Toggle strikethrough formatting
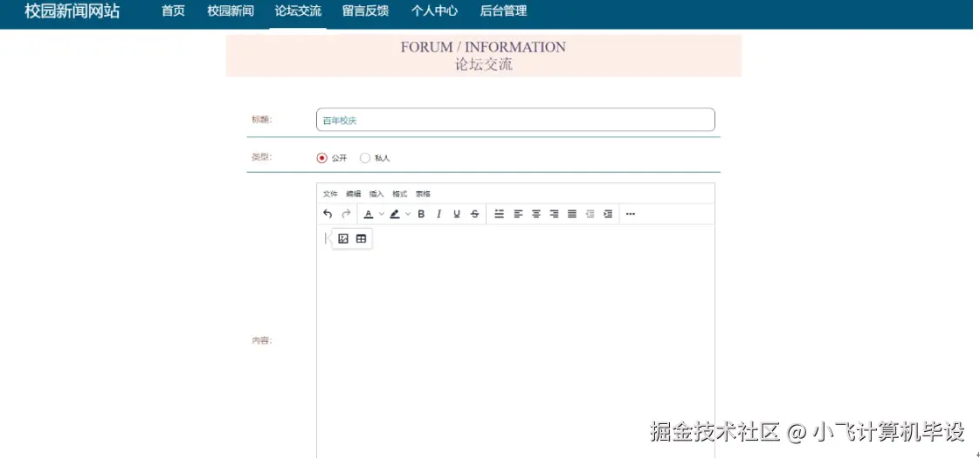Viewport: 980px width, 459px height. point(475,214)
